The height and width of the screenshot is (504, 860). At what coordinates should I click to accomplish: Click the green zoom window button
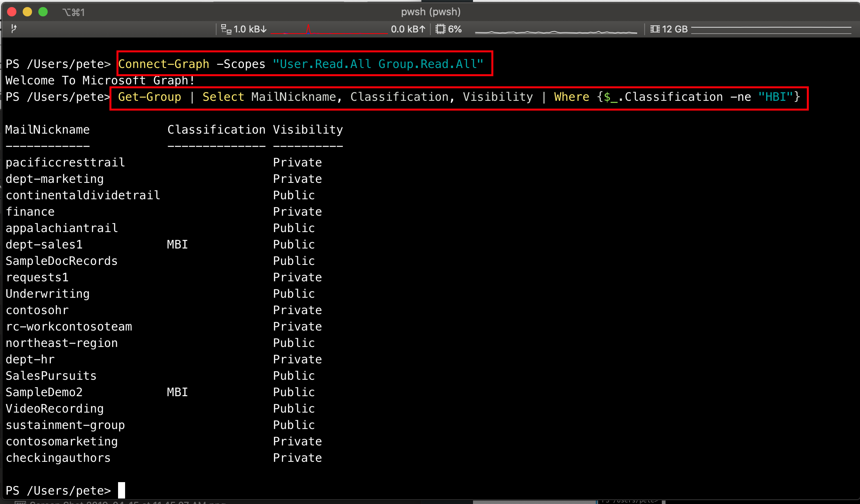[43, 12]
